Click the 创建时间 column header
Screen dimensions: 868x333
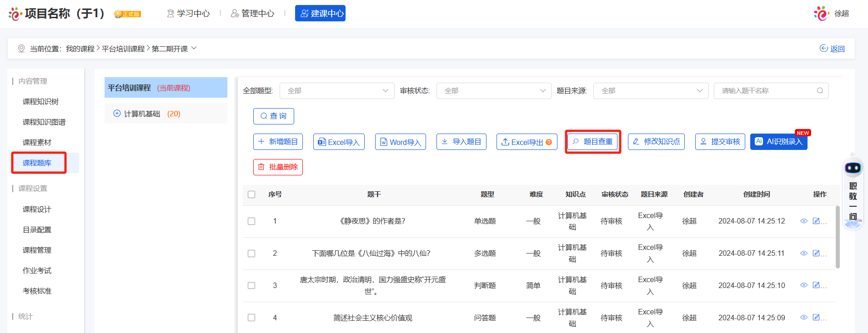coord(757,194)
